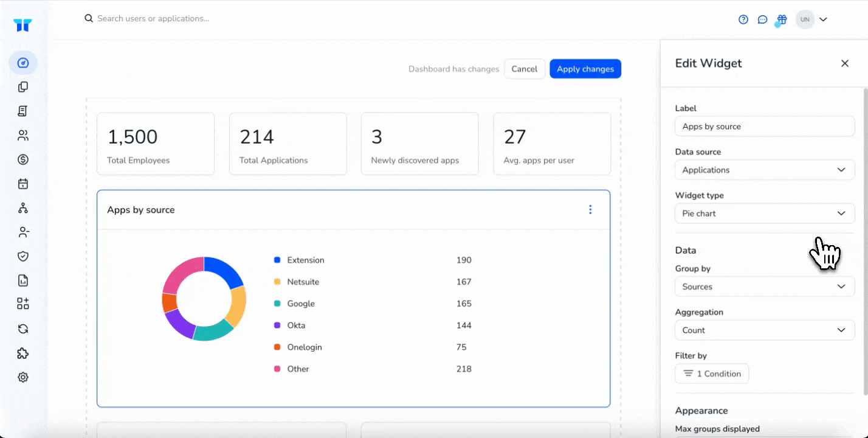The width and height of the screenshot is (868, 438).
Task: Open the chat bubble icon
Action: pos(763,19)
